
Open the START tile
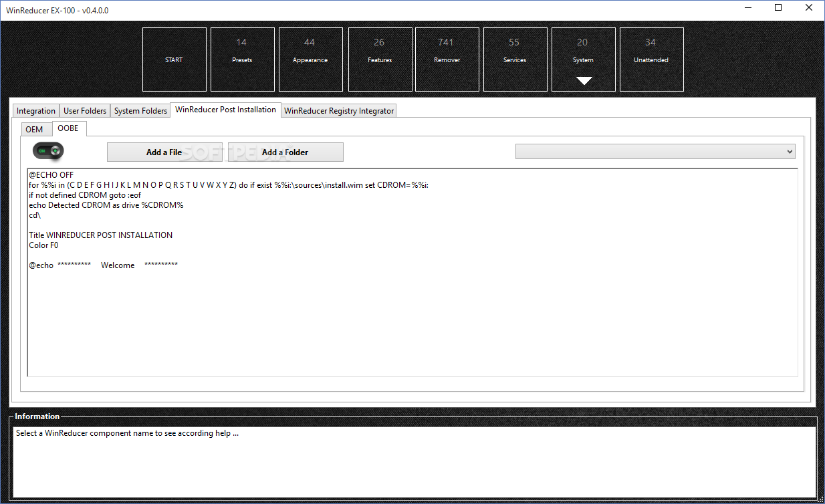[174, 59]
